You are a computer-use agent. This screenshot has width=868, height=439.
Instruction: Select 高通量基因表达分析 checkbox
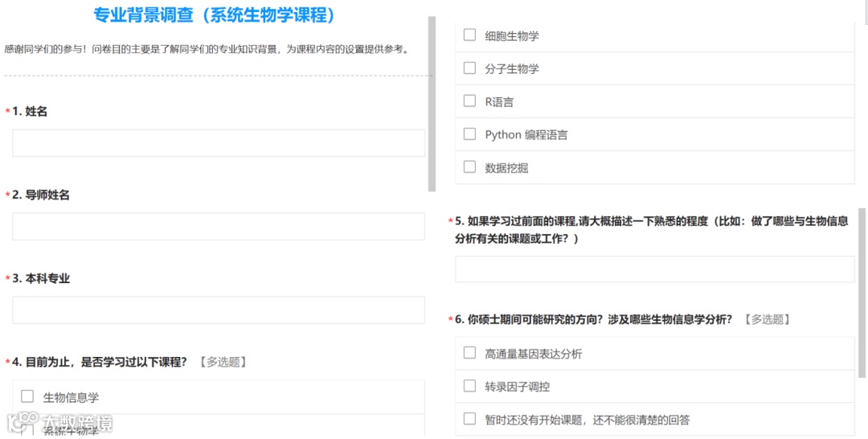click(469, 353)
